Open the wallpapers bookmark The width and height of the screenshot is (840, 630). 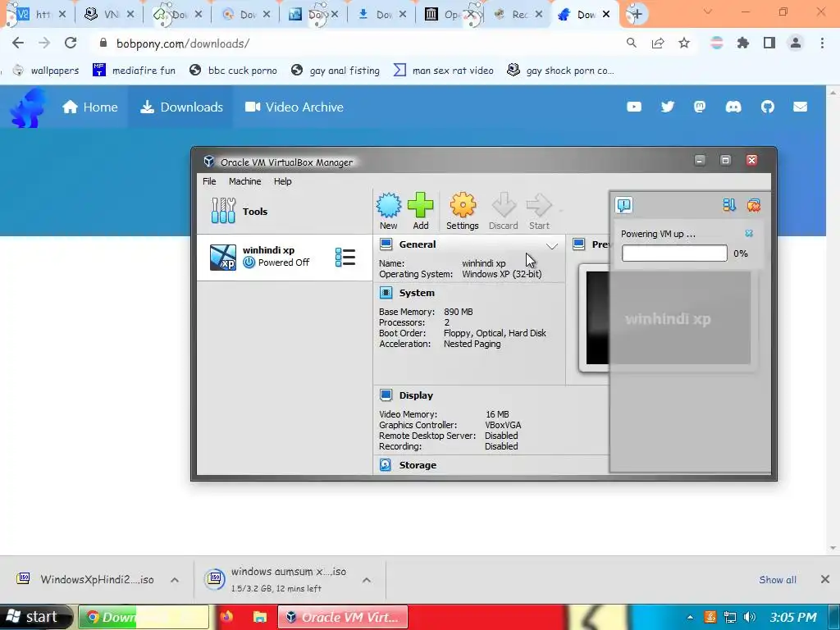pos(46,71)
